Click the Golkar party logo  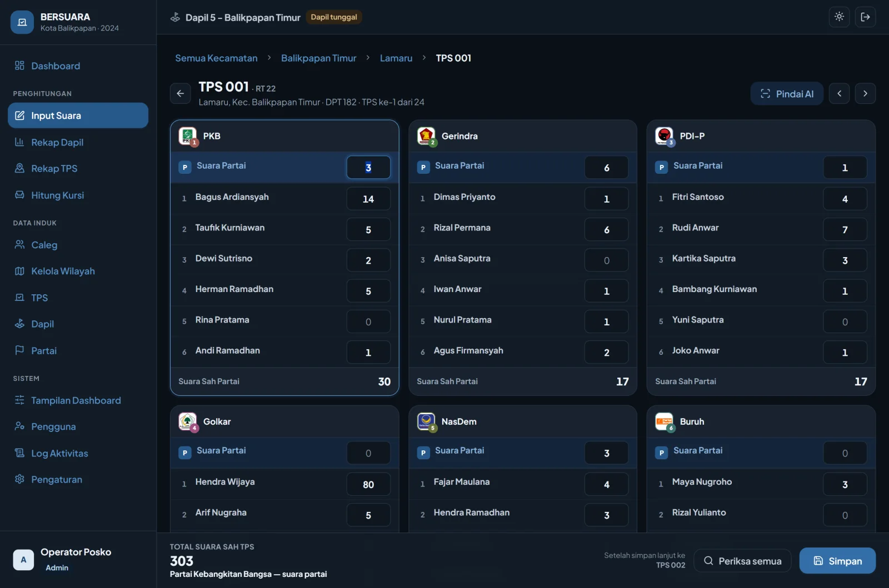(x=187, y=421)
